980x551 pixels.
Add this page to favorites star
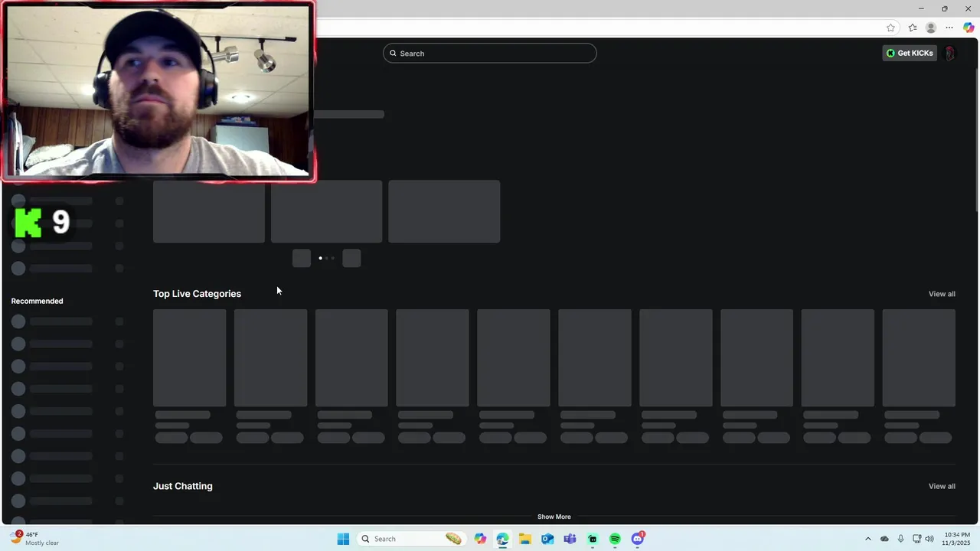coord(890,28)
